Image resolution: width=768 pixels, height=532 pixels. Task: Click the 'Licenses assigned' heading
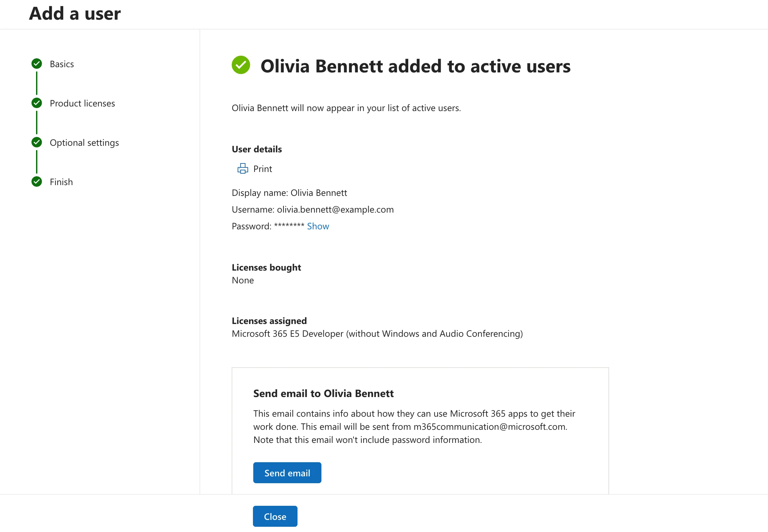(x=269, y=321)
